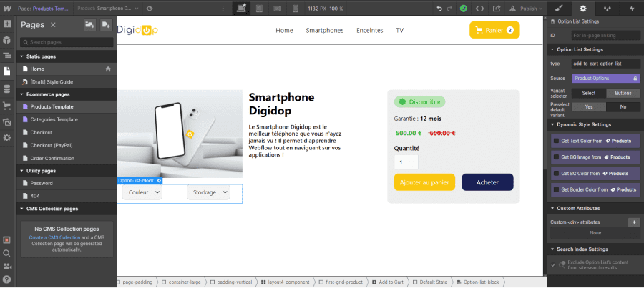The width and height of the screenshot is (644, 288).
Task: Open the Ecommerce cart panel
Action: [x=6, y=106]
